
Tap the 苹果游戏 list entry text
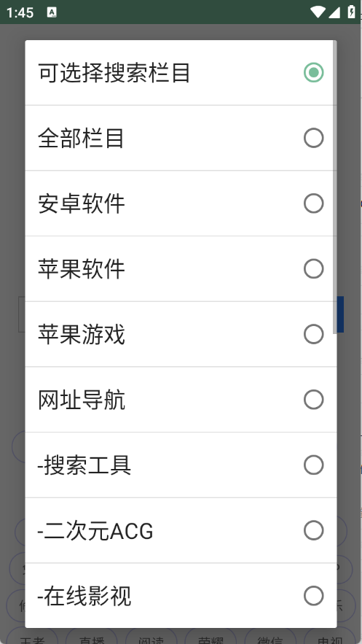pos(81,334)
